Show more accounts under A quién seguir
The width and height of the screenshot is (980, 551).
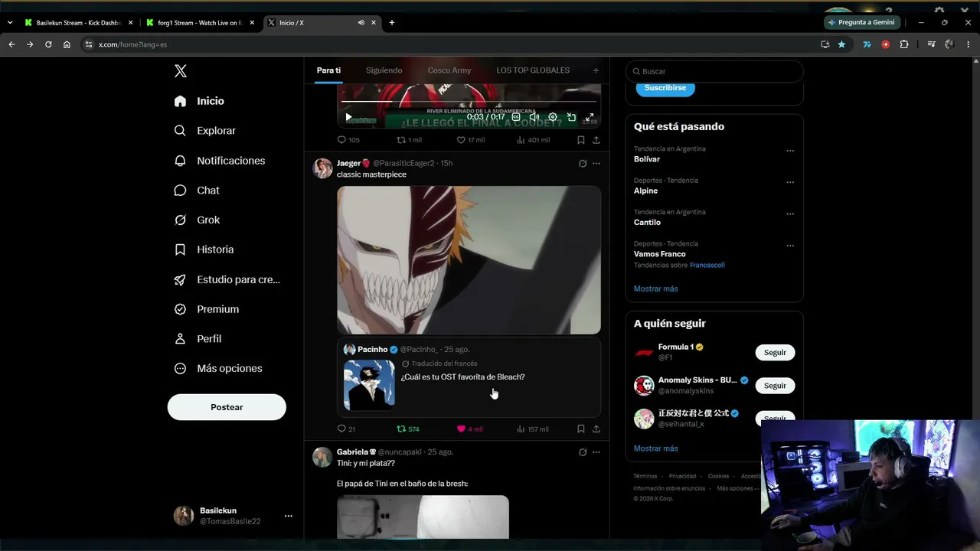[656, 448]
